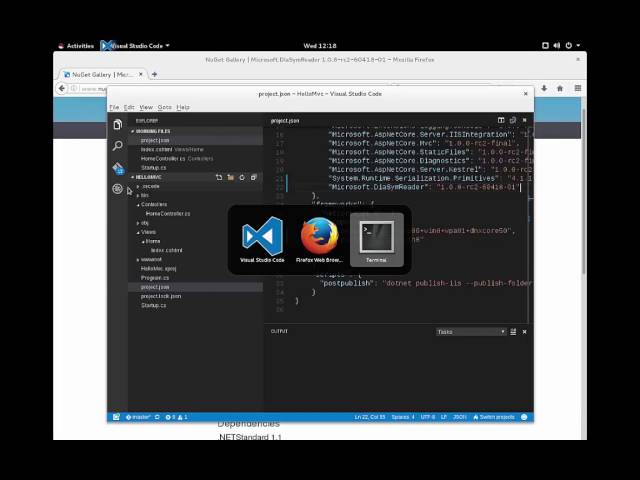Select Firefox Web Browser in app switcher
The image size is (640, 480).
[319, 240]
